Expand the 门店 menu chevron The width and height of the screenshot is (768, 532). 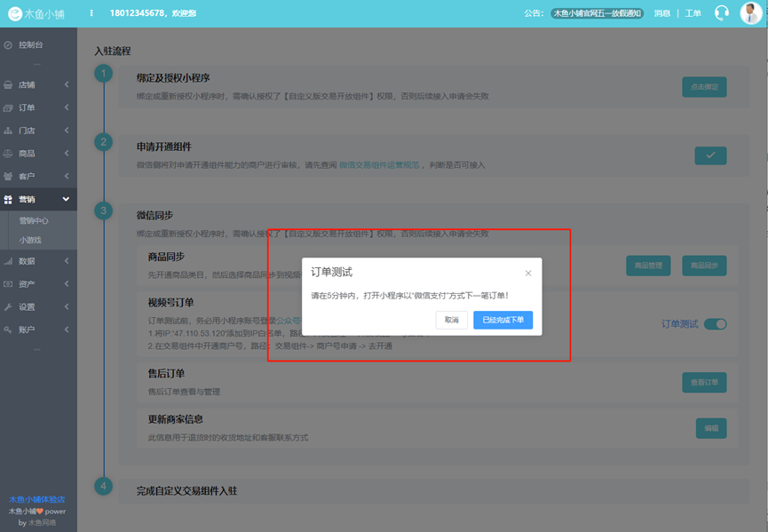66,131
